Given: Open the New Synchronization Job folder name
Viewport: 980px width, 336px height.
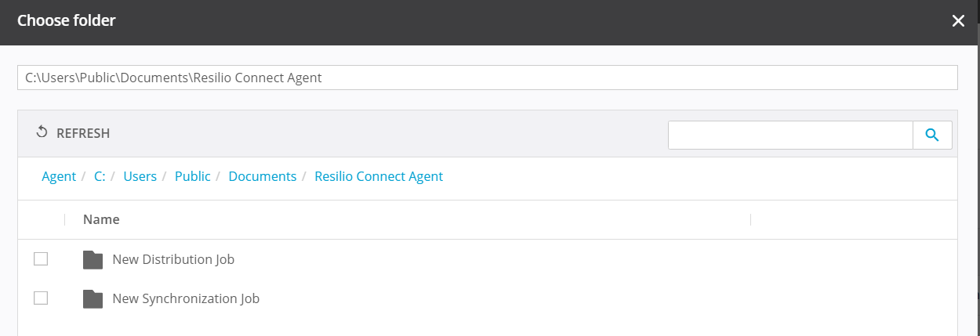Looking at the screenshot, I should (x=186, y=298).
